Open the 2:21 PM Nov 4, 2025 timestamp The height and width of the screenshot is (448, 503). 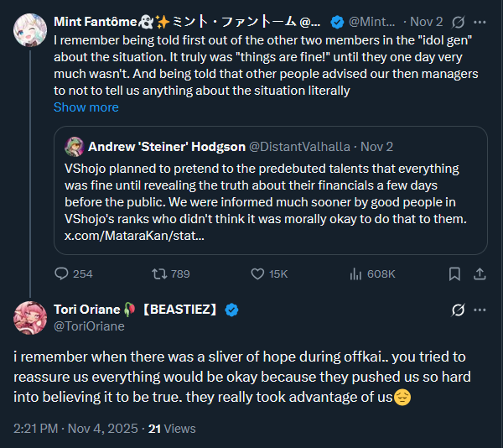pos(74,428)
